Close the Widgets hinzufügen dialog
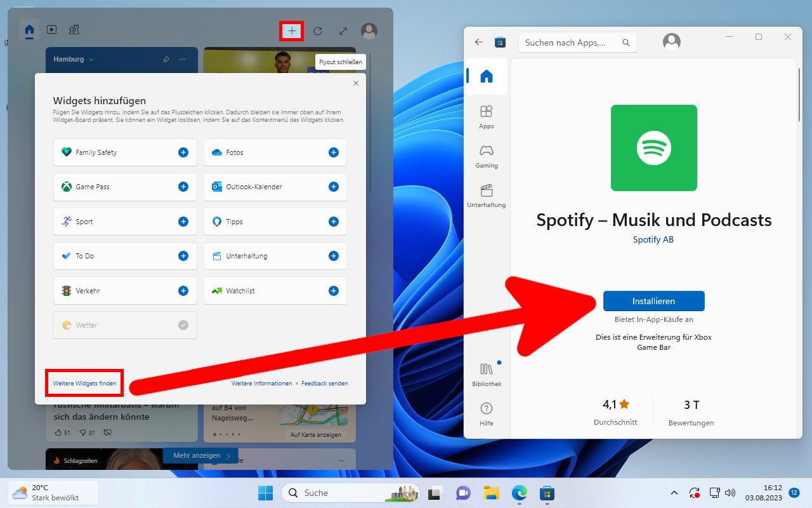The width and height of the screenshot is (812, 508). pos(356,83)
